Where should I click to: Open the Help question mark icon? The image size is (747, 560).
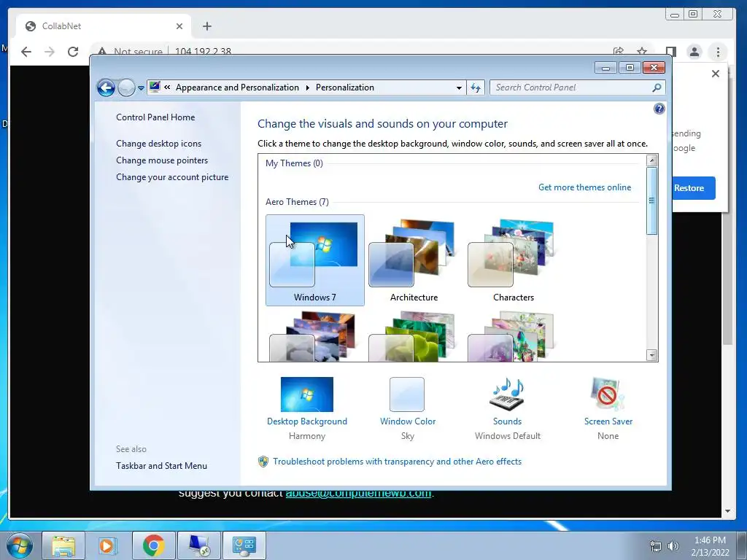click(659, 109)
